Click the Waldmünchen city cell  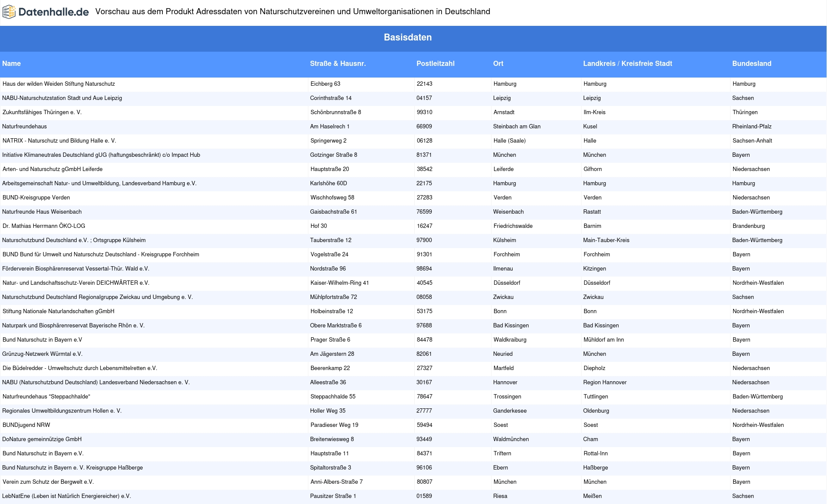pos(511,439)
